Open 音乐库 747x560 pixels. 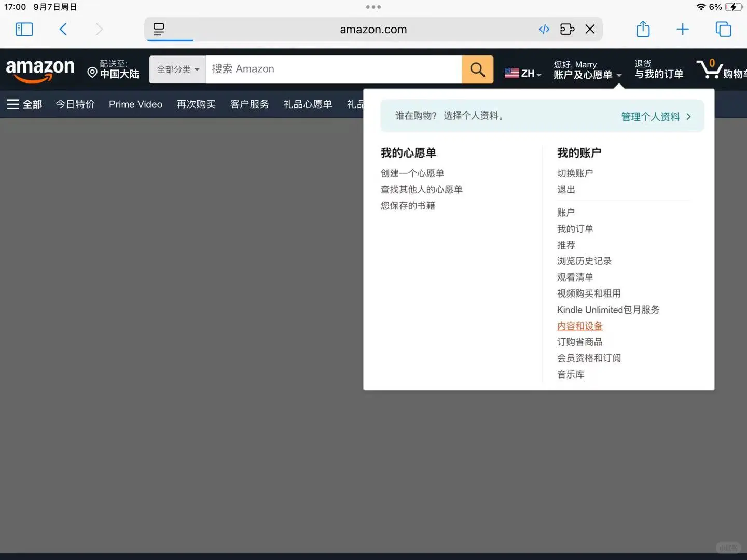[571, 374]
